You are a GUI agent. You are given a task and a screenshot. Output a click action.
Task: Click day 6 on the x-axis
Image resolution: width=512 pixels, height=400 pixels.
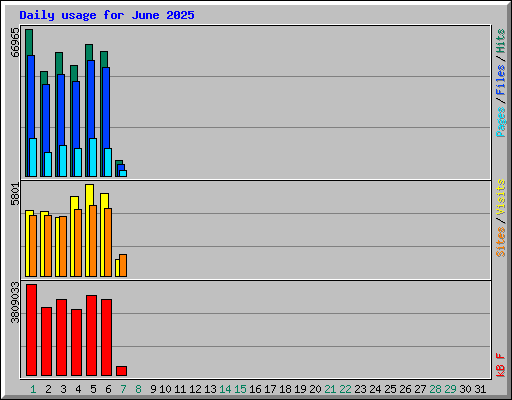(108, 389)
